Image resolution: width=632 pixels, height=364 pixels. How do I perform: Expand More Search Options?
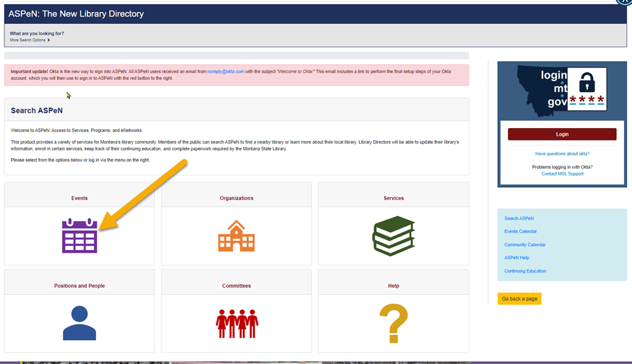click(x=30, y=40)
